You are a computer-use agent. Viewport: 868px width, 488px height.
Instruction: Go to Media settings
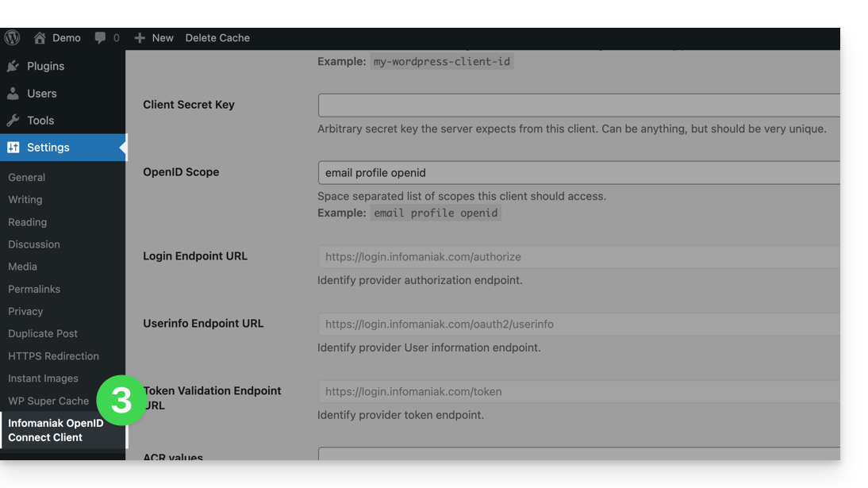coord(22,267)
